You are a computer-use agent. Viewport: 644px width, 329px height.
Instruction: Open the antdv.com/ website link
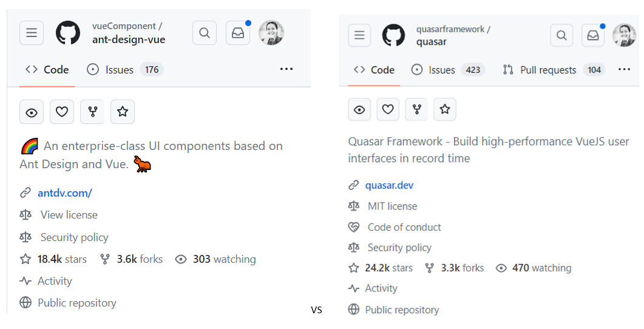click(x=64, y=193)
